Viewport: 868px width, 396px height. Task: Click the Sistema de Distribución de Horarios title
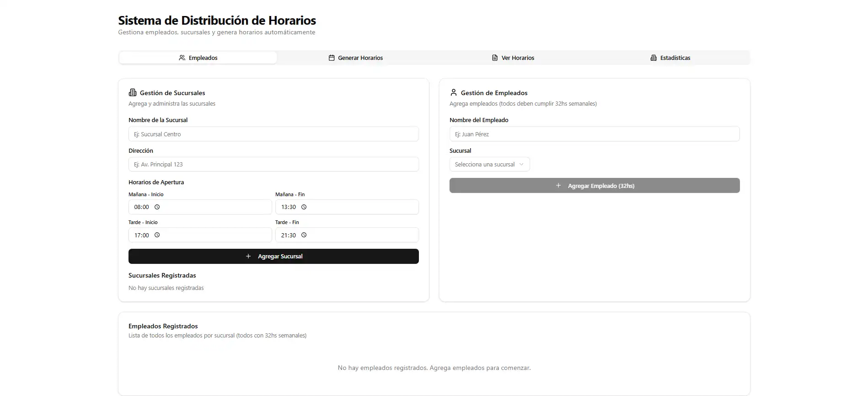click(x=217, y=20)
